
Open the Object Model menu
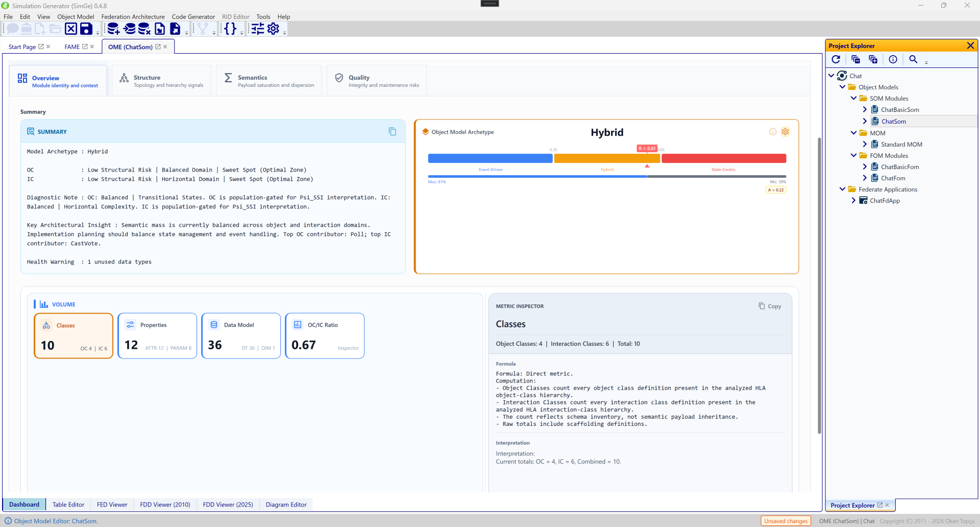[76, 17]
